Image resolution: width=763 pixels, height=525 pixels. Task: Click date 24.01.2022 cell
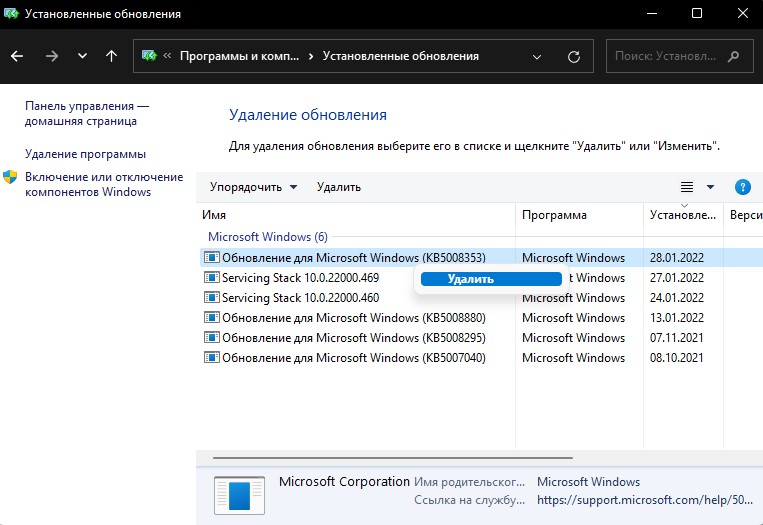(x=677, y=297)
